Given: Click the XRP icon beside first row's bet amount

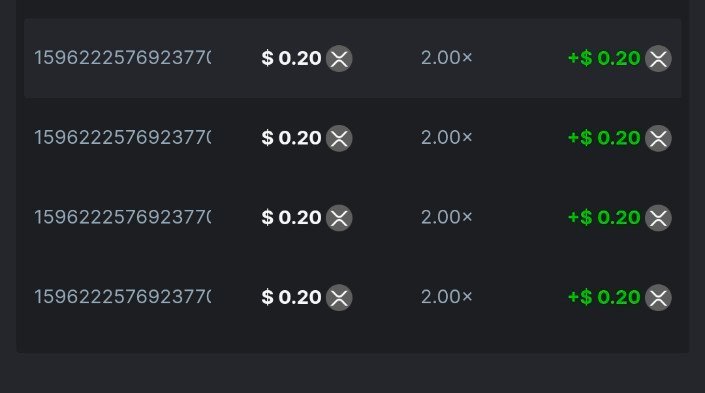Looking at the screenshot, I should [339, 58].
